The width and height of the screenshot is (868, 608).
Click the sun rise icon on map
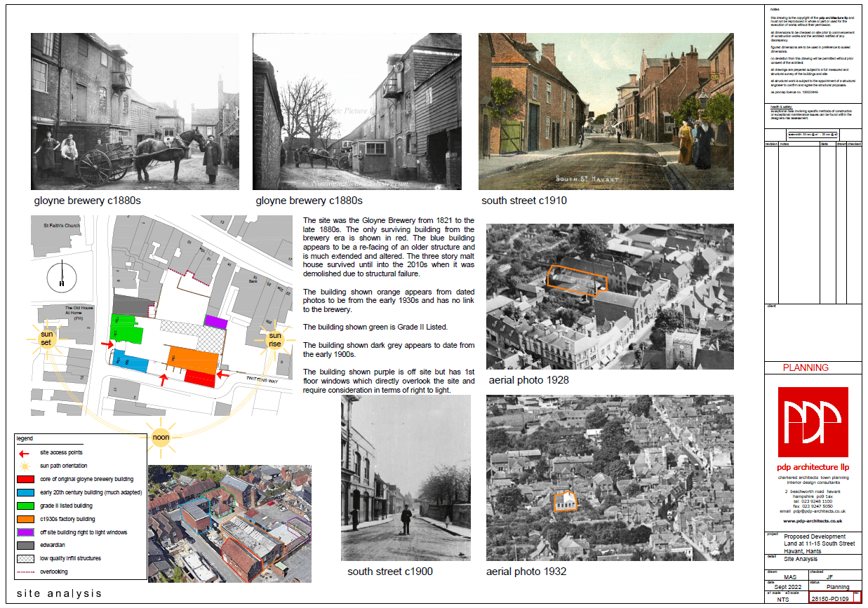[275, 340]
